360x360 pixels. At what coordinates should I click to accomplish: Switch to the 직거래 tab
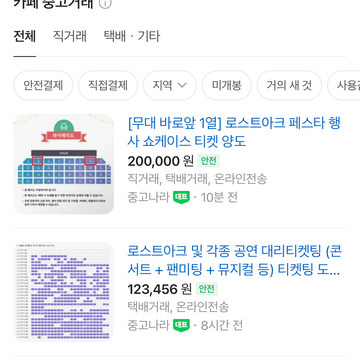tap(70, 36)
